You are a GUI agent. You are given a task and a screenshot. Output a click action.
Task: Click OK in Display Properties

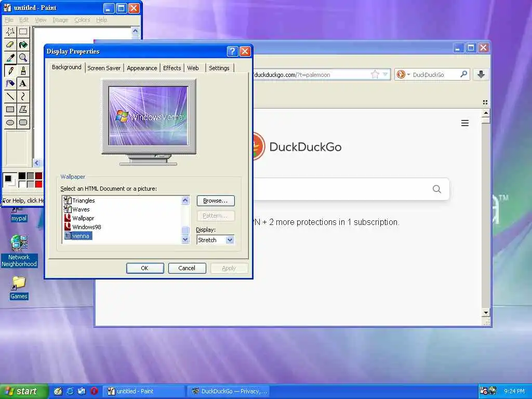click(145, 268)
